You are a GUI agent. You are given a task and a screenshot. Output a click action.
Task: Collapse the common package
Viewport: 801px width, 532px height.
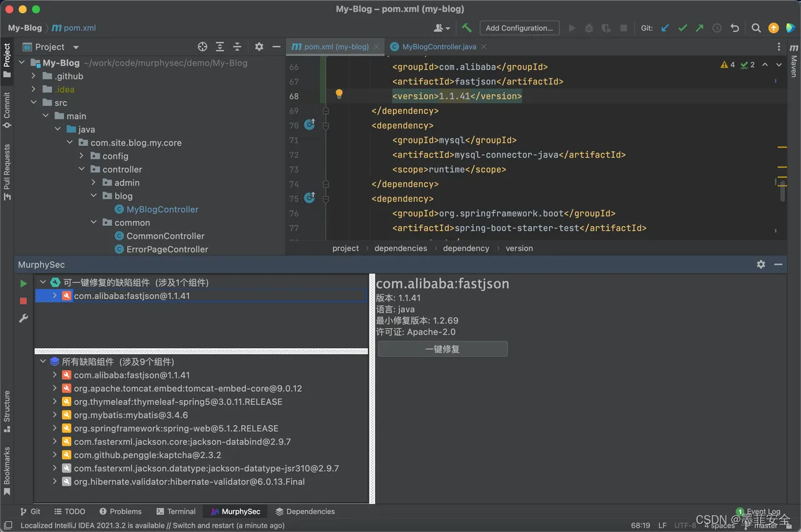point(94,222)
